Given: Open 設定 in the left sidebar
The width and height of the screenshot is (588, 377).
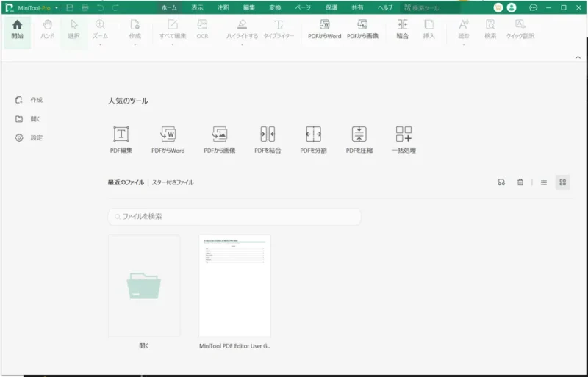Looking at the screenshot, I should tap(29, 137).
